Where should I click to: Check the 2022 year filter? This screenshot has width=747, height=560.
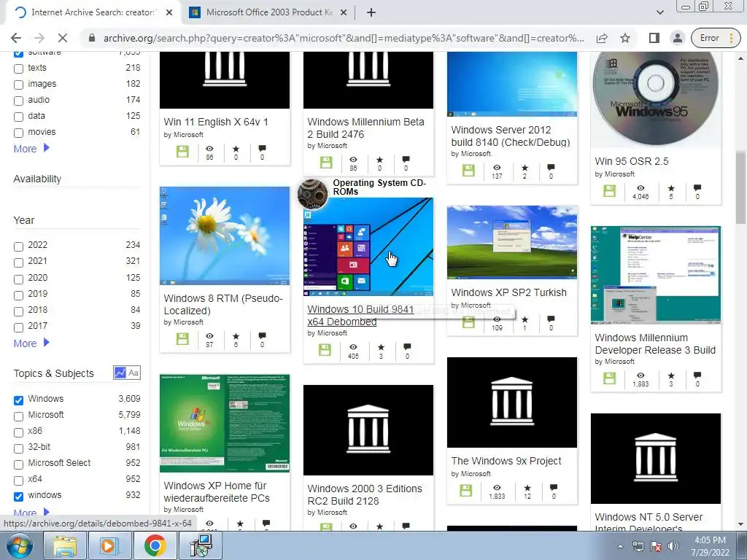coord(18,246)
